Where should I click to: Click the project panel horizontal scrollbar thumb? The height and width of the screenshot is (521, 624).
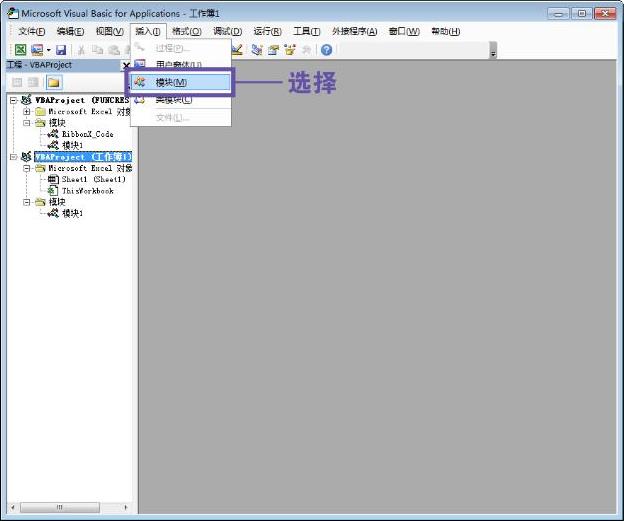pos(60,507)
